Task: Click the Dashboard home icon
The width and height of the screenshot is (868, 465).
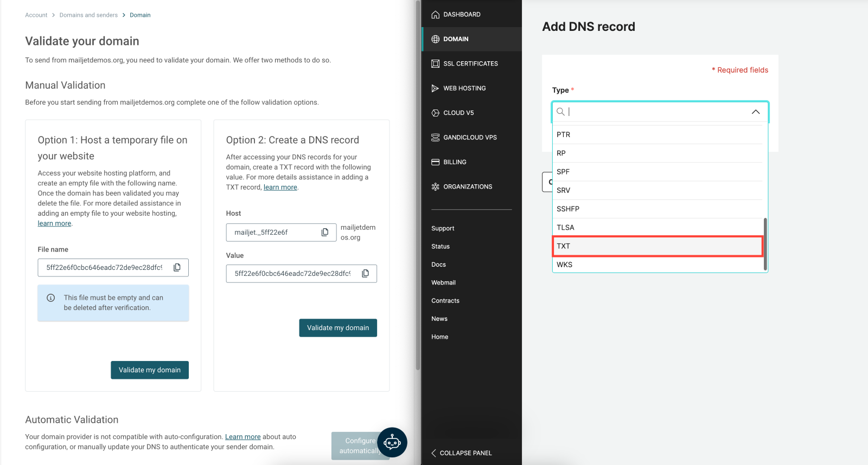Action: [x=435, y=15]
